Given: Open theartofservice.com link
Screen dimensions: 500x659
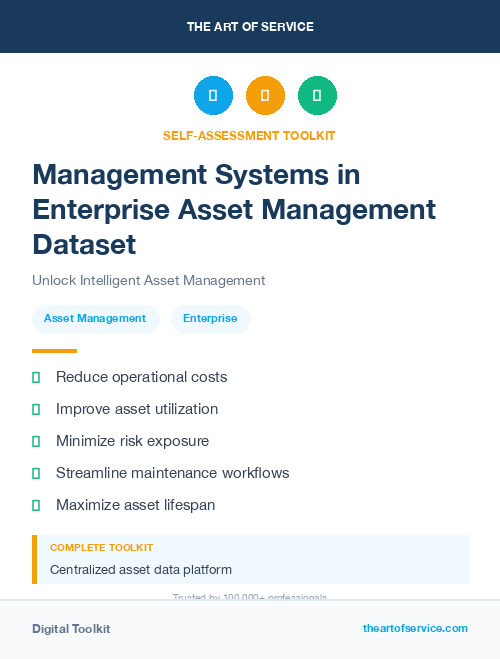Looking at the screenshot, I should (x=415, y=628).
